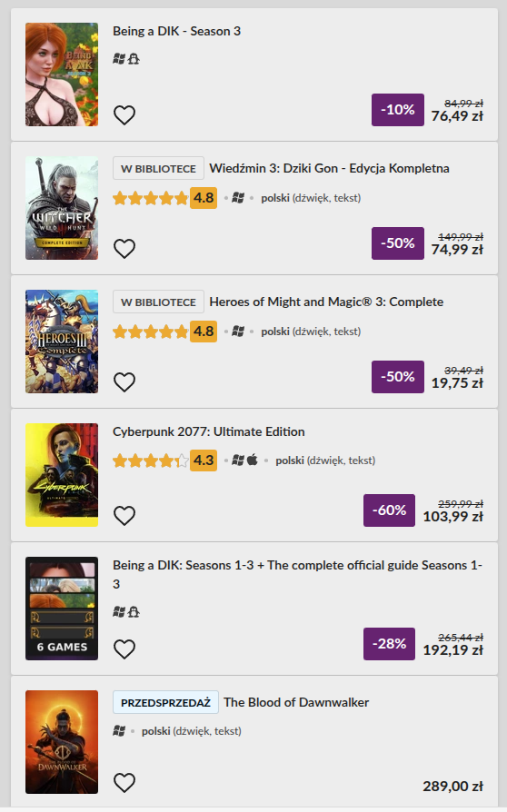The width and height of the screenshot is (507, 812).
Task: Open the Heroes III Complete cover image
Action: tap(62, 342)
